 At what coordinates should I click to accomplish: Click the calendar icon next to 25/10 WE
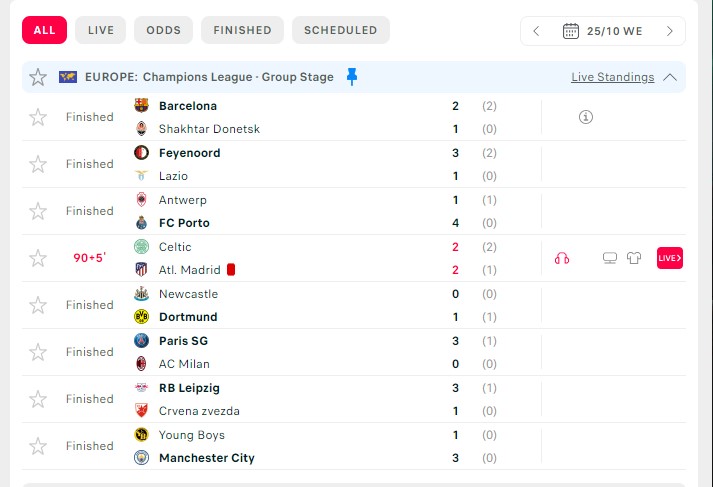[x=571, y=31]
